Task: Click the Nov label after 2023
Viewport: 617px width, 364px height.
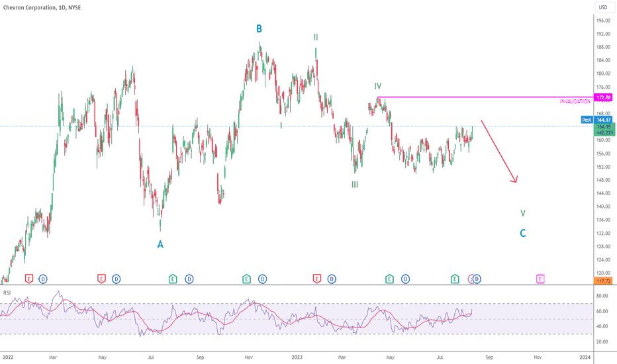Action: point(538,357)
